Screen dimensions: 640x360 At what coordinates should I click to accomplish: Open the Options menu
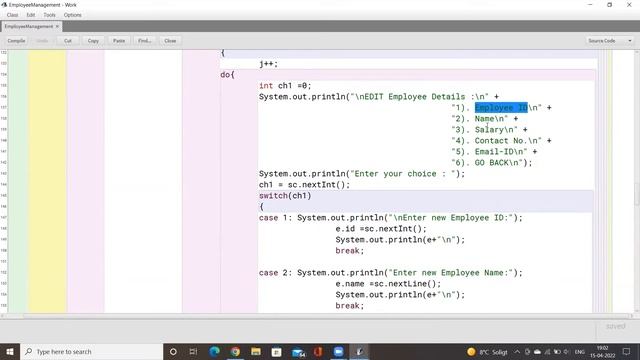click(x=73, y=15)
